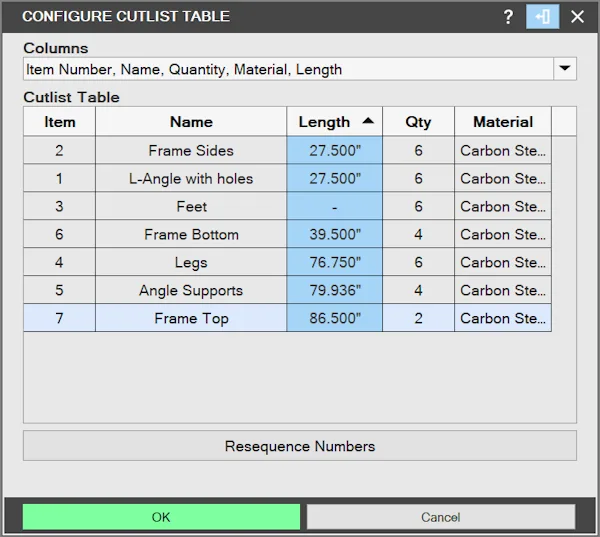Sort by the Name column header
This screenshot has width=600, height=537.
point(191,122)
